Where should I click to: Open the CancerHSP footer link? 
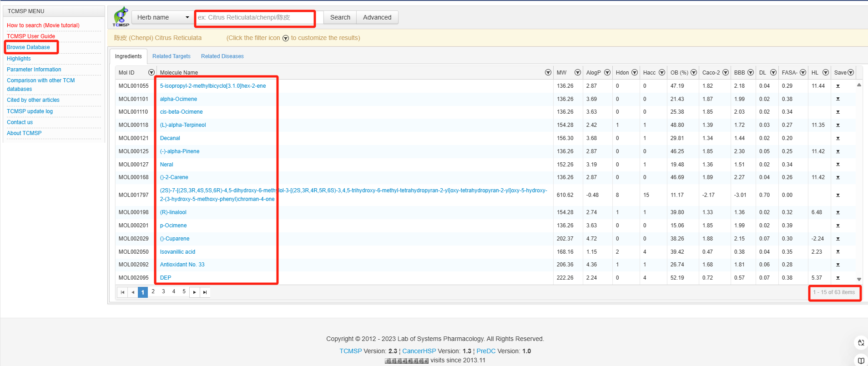coord(419,351)
